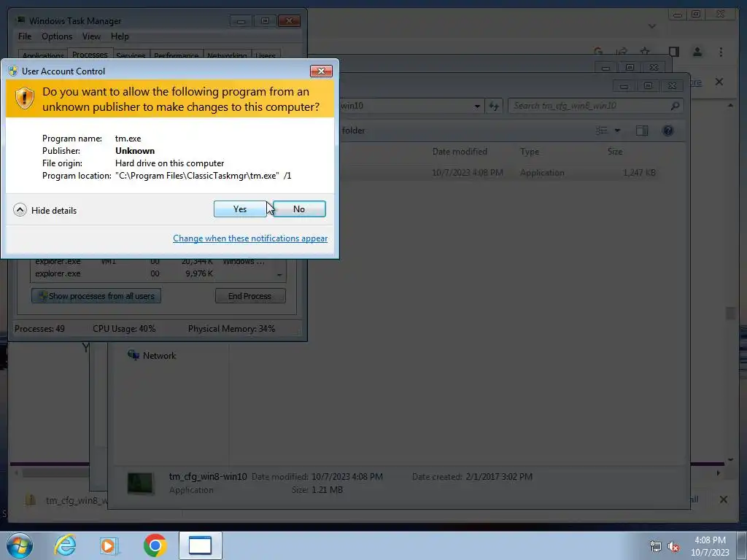Viewport: 747px width, 560px height.
Task: Open Explorer address bar dropdown arrow
Action: [477, 106]
